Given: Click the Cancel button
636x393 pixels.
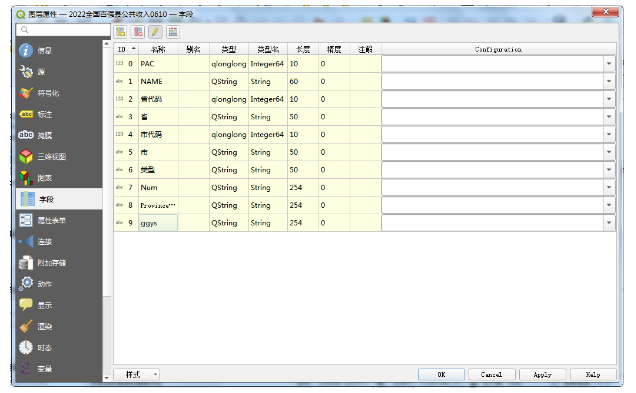Looking at the screenshot, I should pyautogui.click(x=492, y=374).
